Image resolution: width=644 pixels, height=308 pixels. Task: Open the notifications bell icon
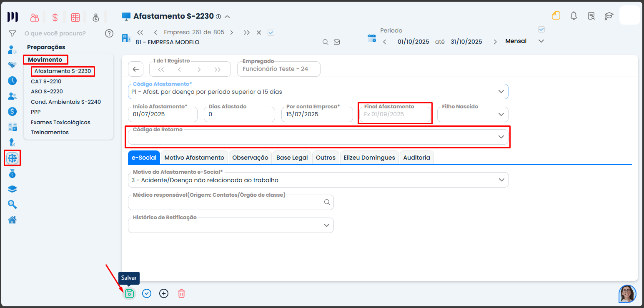[x=574, y=16]
